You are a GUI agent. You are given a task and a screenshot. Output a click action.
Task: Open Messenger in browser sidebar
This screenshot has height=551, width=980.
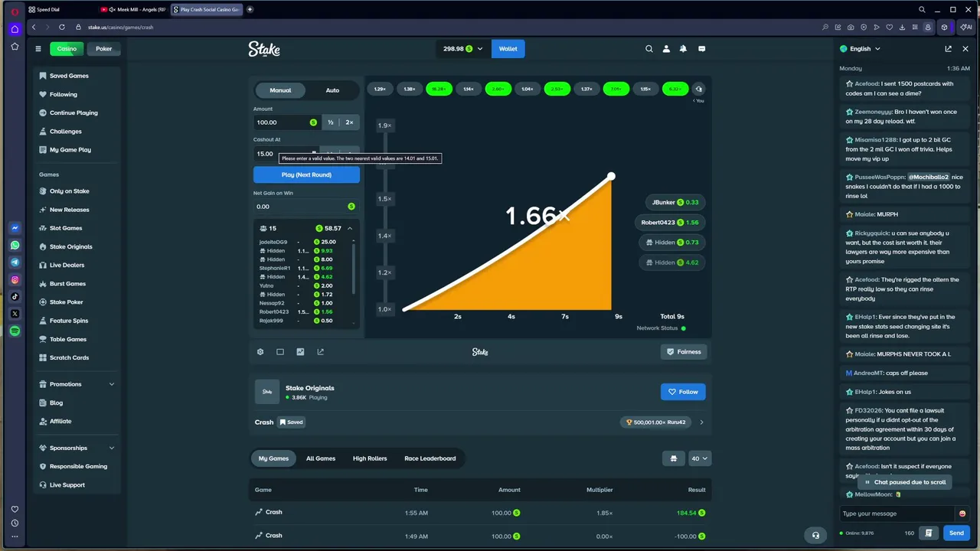click(x=15, y=228)
